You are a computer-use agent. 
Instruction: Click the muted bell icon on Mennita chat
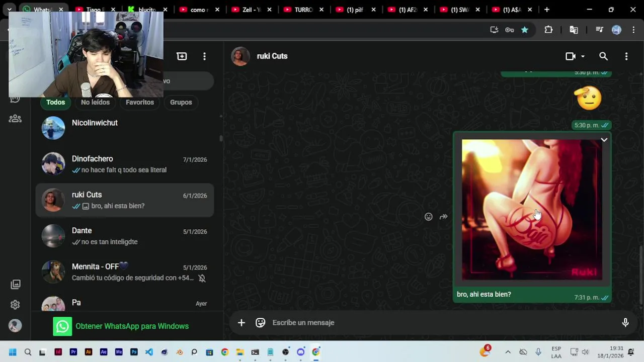tap(202, 278)
